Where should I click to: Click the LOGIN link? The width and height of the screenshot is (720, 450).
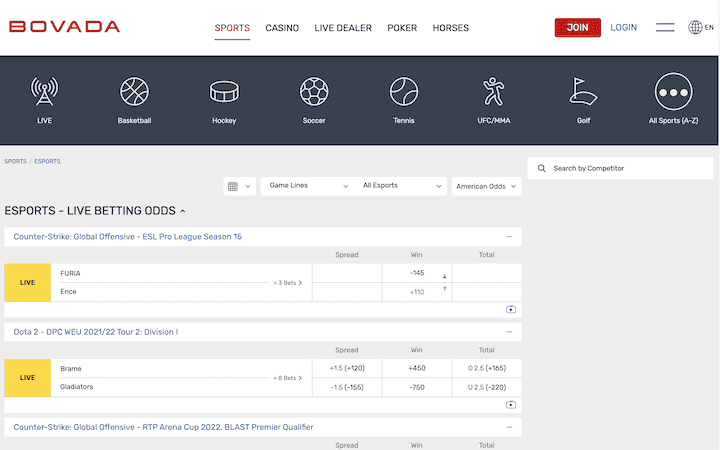624,28
